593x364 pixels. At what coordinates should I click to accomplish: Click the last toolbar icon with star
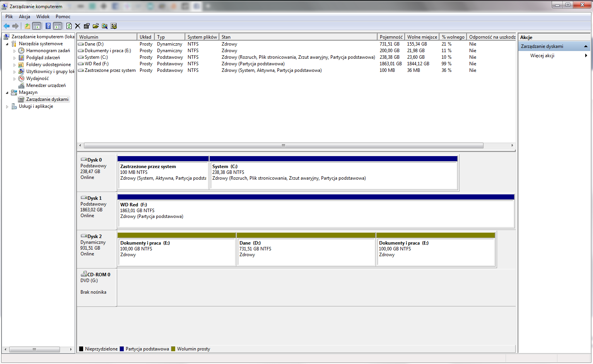tap(114, 26)
